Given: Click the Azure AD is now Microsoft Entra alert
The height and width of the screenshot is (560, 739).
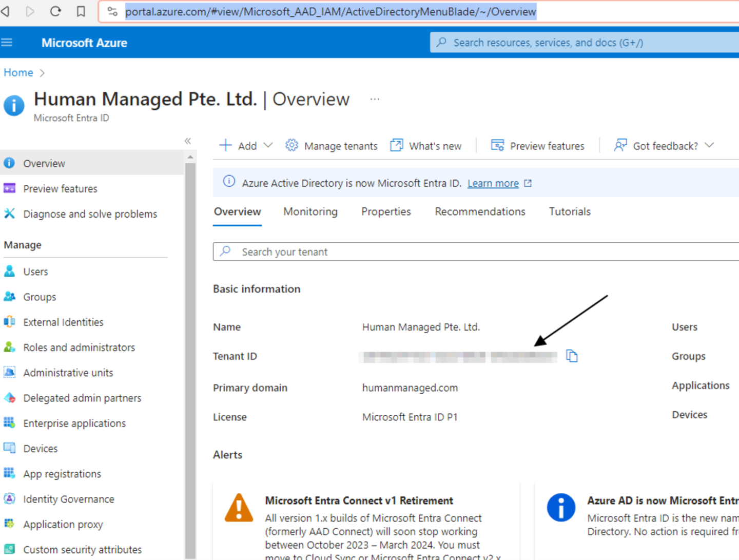Looking at the screenshot, I should point(637,521).
